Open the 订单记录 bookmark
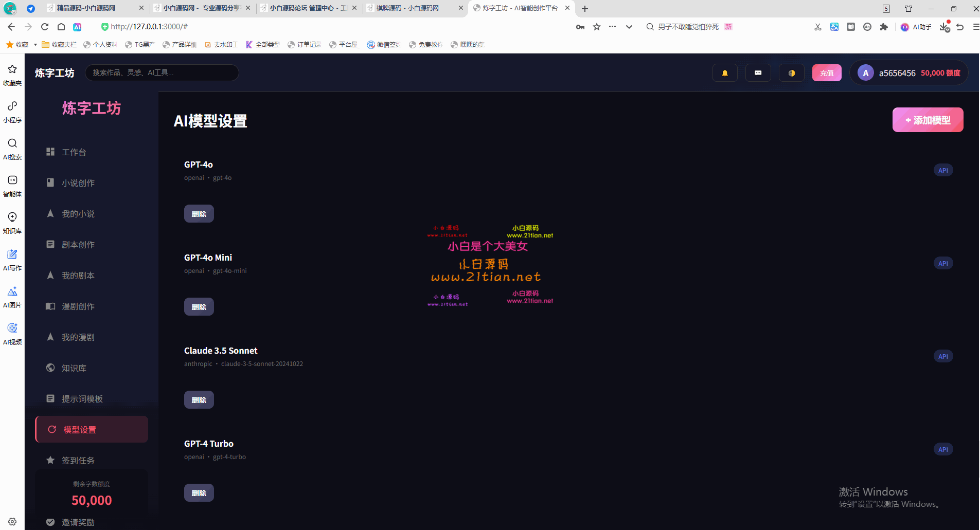This screenshot has width=980, height=530. click(305, 45)
